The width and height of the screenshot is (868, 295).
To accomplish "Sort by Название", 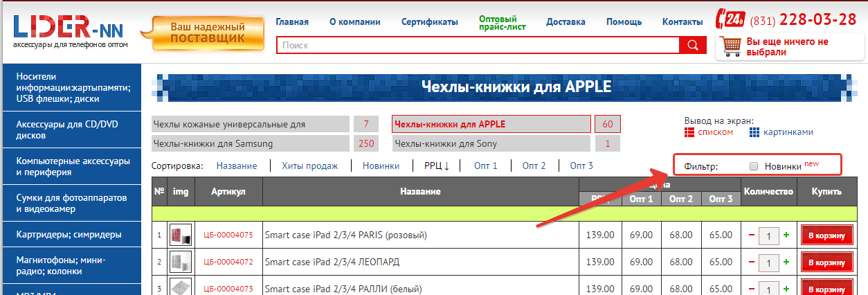I will (x=236, y=166).
